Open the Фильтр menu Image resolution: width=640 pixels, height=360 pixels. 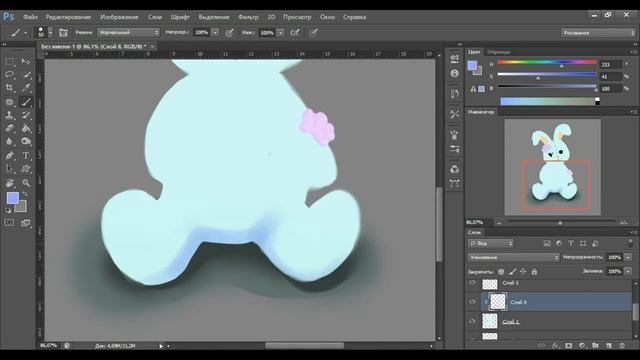(x=248, y=17)
